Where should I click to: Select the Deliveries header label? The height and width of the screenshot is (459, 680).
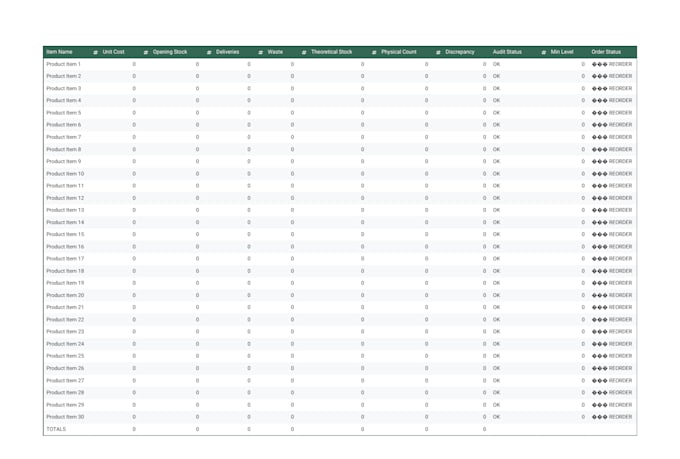click(x=228, y=52)
